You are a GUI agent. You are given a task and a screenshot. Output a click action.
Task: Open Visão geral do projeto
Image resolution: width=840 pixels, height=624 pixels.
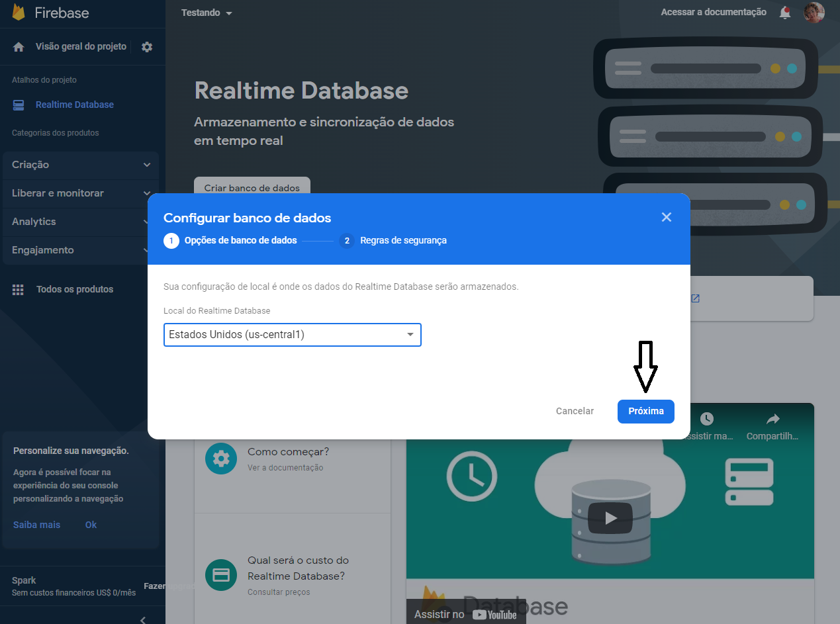click(81, 47)
